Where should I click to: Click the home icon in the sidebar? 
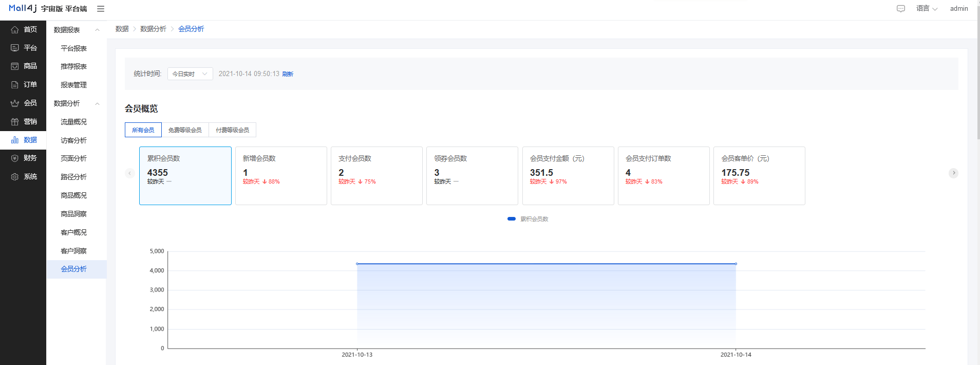coord(15,30)
